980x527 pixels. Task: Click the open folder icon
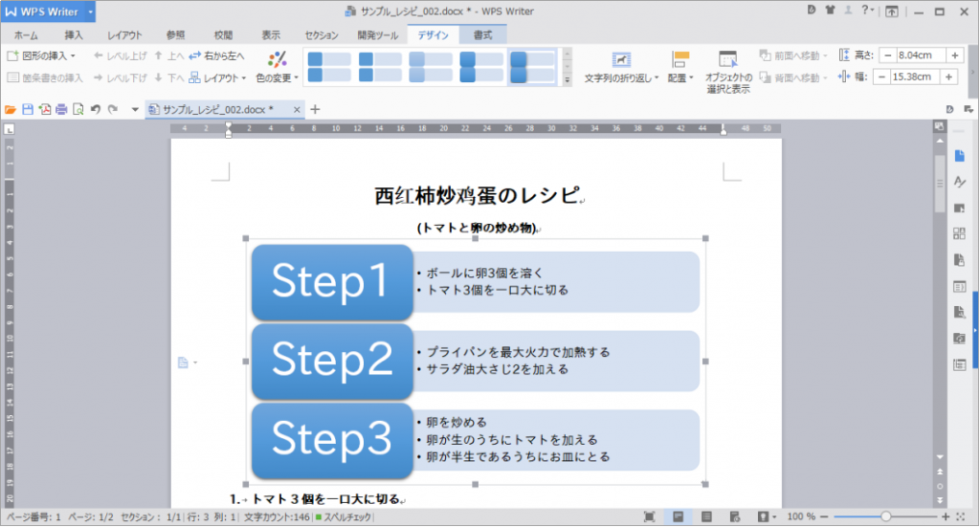pyautogui.click(x=11, y=109)
